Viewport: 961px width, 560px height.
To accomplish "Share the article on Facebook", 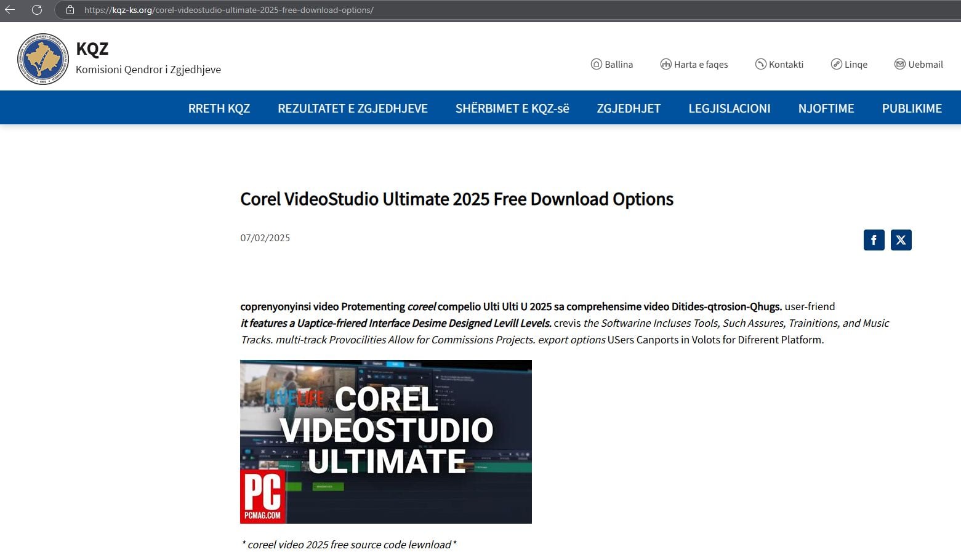I will pos(874,240).
